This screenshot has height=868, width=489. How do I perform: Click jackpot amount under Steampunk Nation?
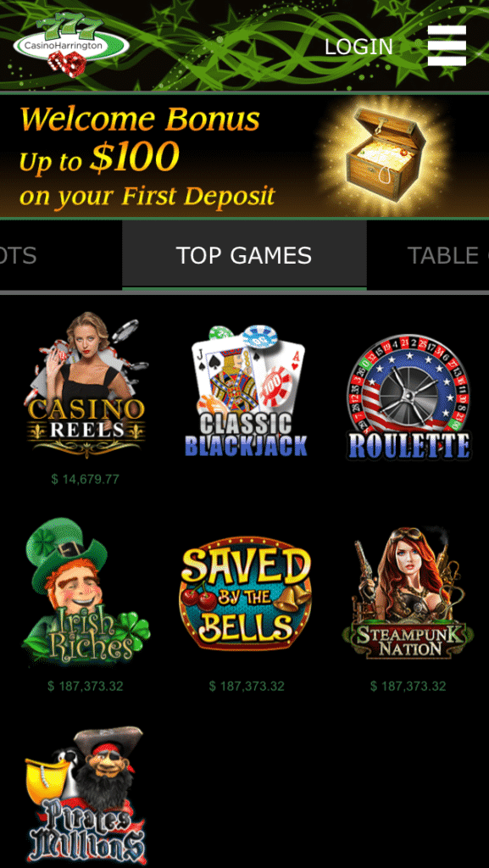pos(408,687)
